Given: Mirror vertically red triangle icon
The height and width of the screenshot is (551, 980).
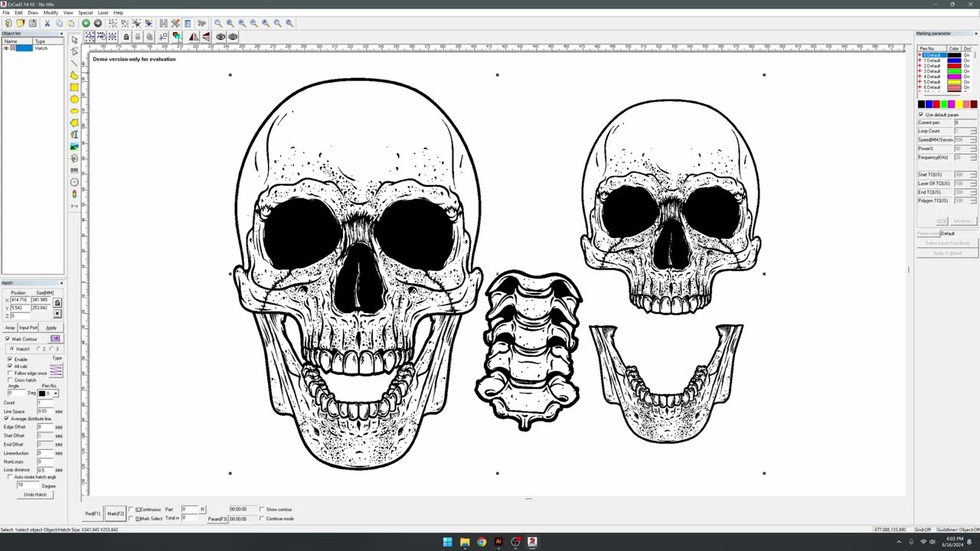Looking at the screenshot, I should (206, 37).
